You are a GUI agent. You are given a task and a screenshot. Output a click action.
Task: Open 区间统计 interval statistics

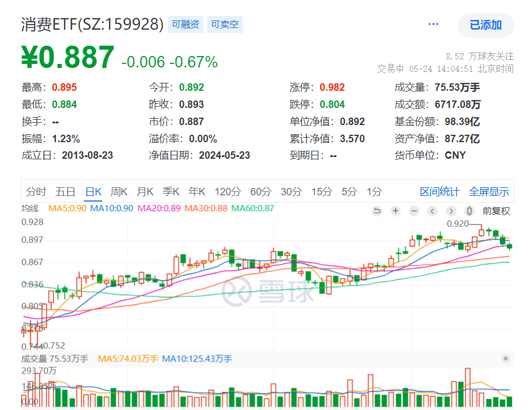(440, 192)
